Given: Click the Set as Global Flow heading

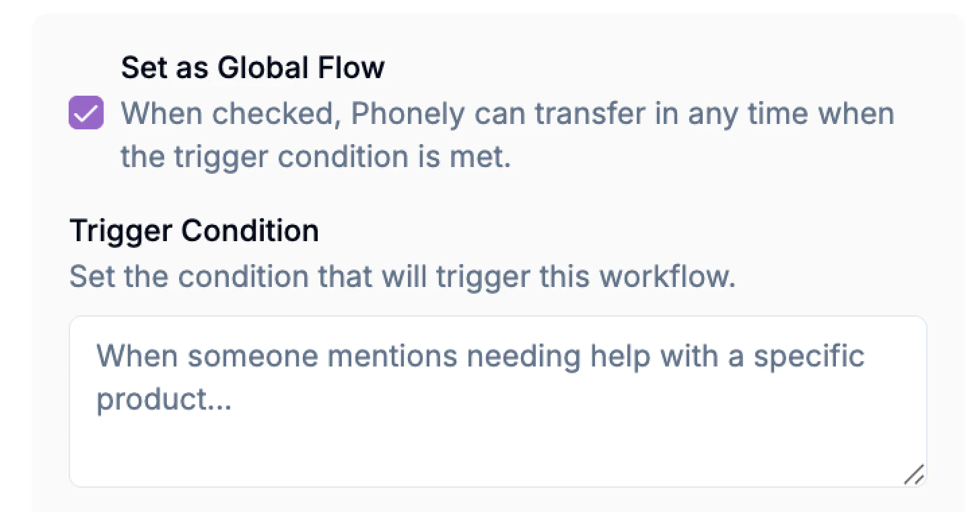Looking at the screenshot, I should click(x=252, y=67).
